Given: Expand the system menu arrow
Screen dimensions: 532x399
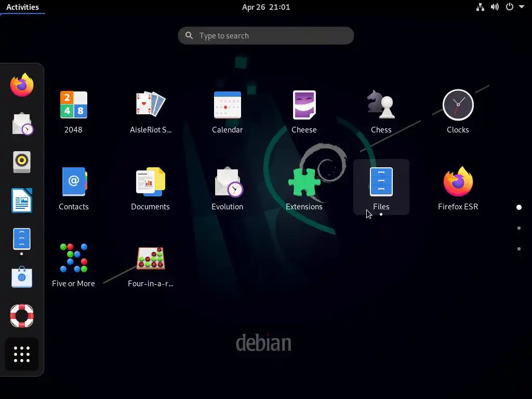Looking at the screenshot, I should coord(522,7).
